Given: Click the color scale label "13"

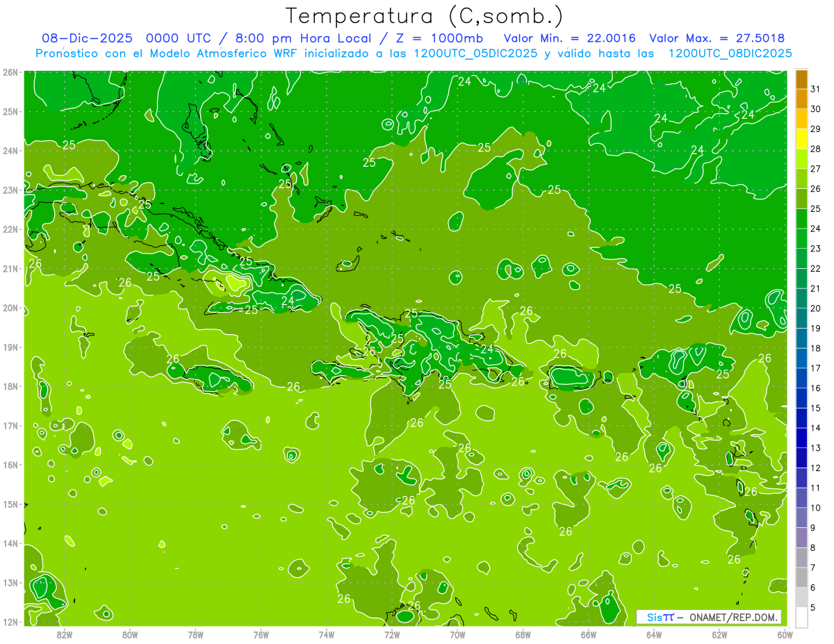Looking at the screenshot, I should tap(815, 448).
